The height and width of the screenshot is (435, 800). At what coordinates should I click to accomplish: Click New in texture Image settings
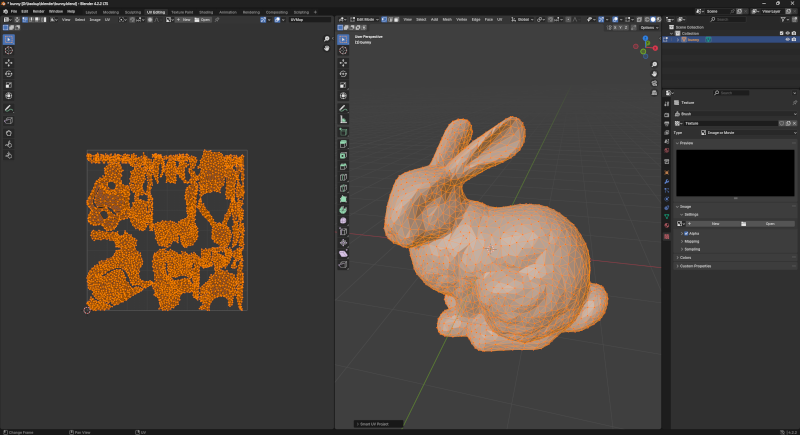tap(712, 223)
